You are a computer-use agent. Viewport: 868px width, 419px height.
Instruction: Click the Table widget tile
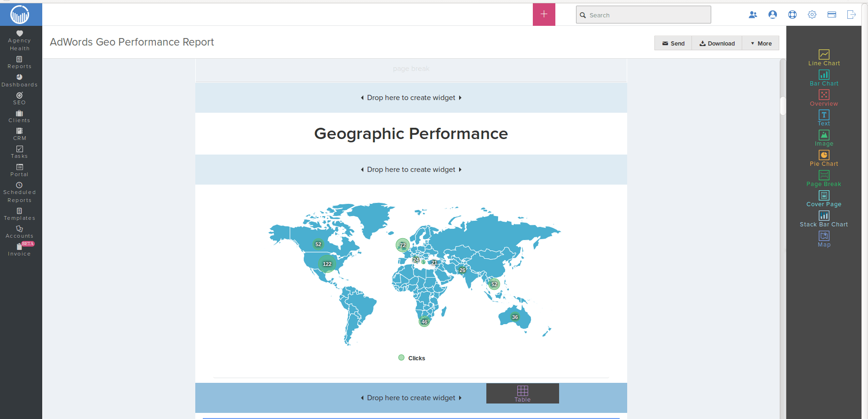(522, 394)
